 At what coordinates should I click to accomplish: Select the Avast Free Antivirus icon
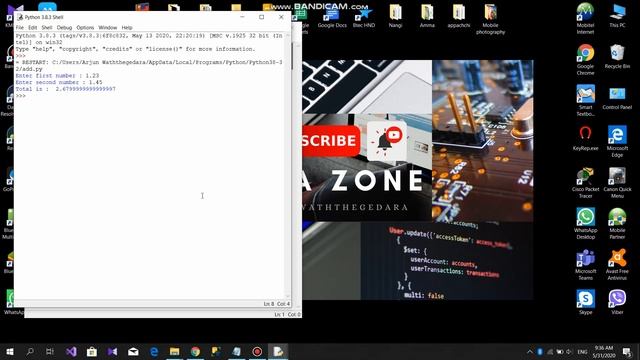coord(617,265)
